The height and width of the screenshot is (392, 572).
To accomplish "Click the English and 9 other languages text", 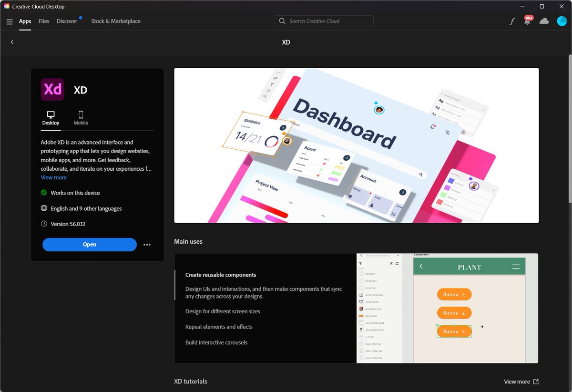I will point(86,208).
